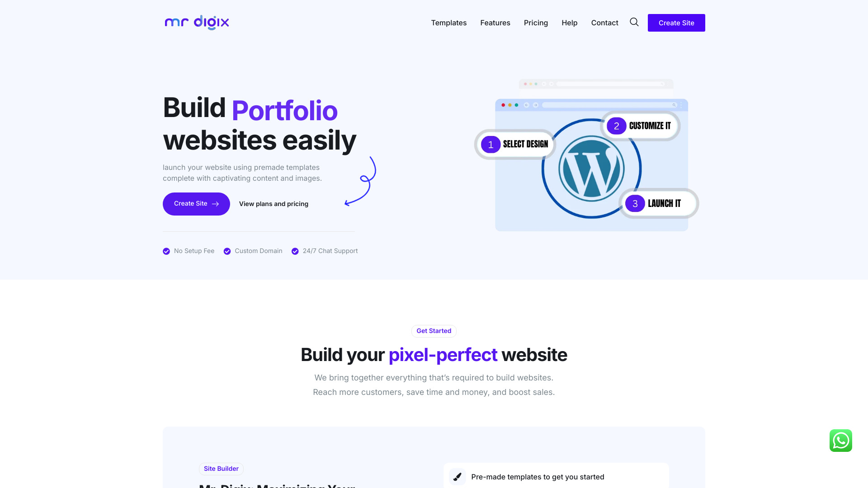Select the Get Started label badge

point(434,330)
